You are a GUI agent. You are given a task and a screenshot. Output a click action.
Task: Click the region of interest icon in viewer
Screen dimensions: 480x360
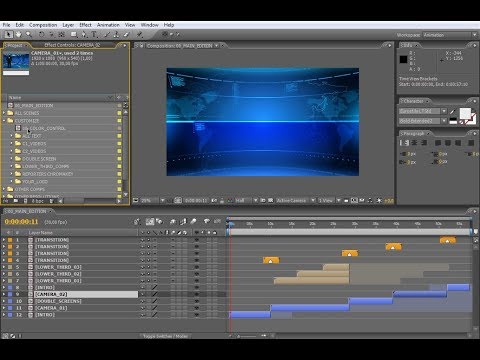263,200
